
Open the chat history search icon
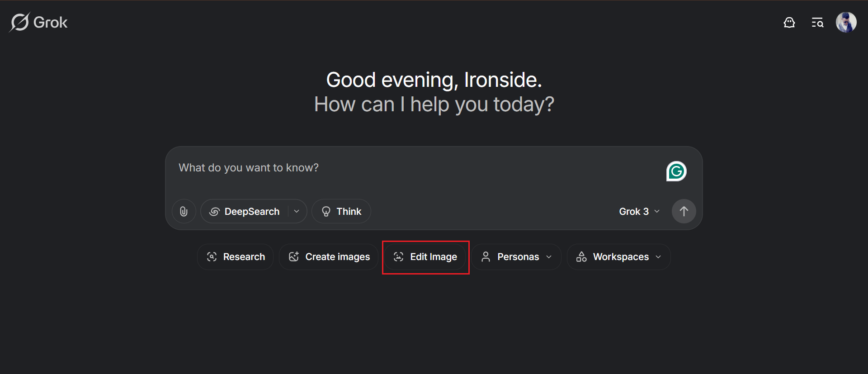point(817,23)
